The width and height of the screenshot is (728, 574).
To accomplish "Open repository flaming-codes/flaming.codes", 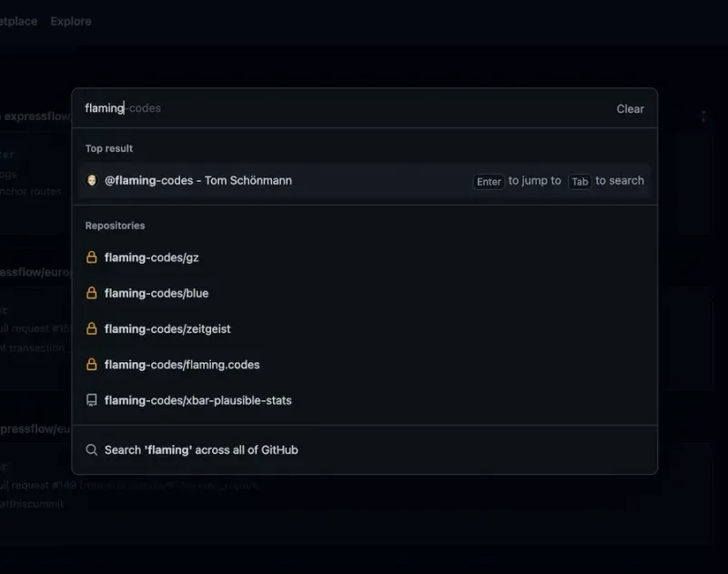I will (x=365, y=365).
